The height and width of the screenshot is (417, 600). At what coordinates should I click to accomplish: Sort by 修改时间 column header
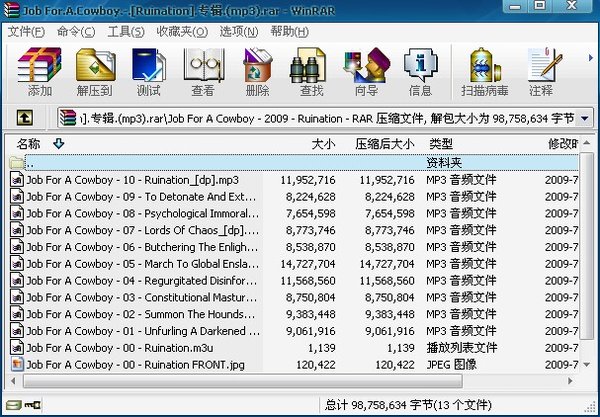click(x=562, y=144)
